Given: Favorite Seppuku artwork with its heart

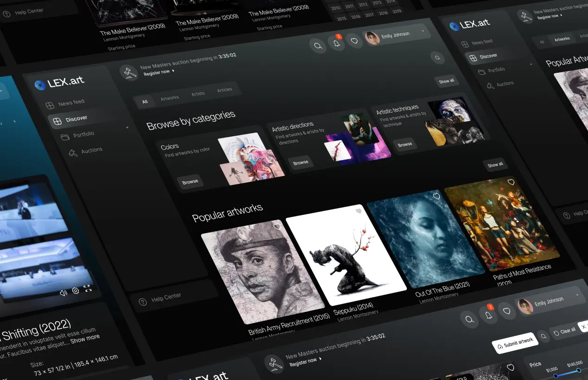Looking at the screenshot, I should tap(358, 211).
